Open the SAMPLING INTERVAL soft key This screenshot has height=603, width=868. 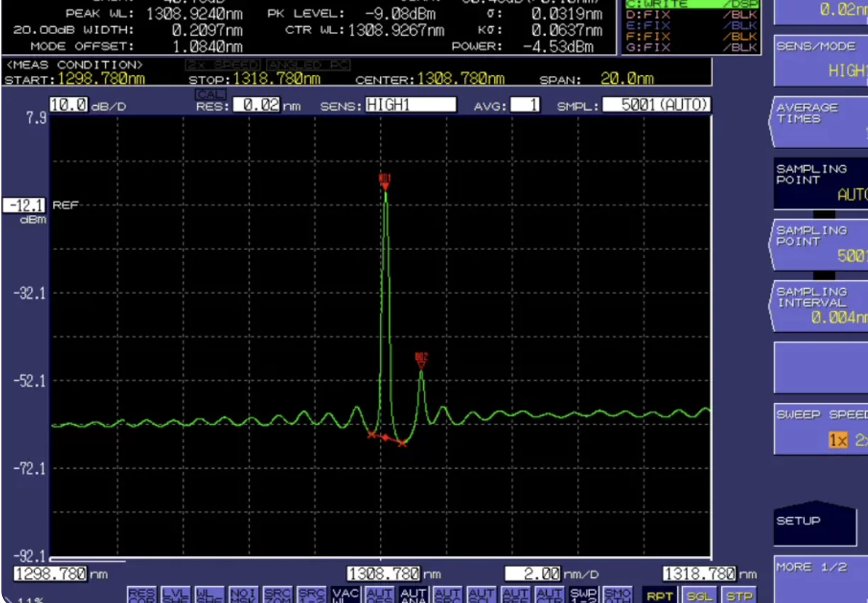click(x=819, y=305)
